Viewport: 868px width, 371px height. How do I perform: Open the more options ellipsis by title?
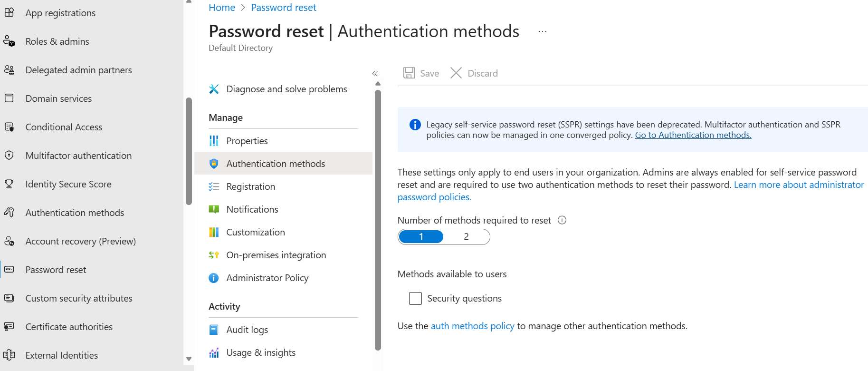[x=543, y=31]
